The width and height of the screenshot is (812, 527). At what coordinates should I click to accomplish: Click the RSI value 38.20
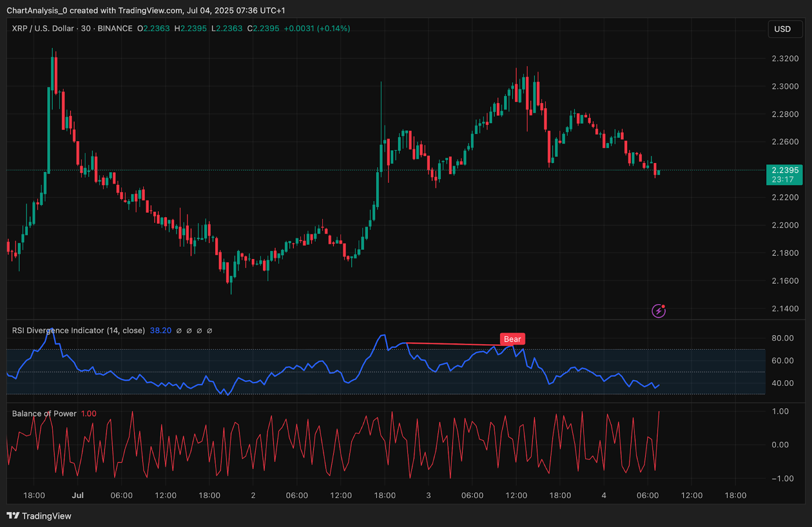point(160,331)
